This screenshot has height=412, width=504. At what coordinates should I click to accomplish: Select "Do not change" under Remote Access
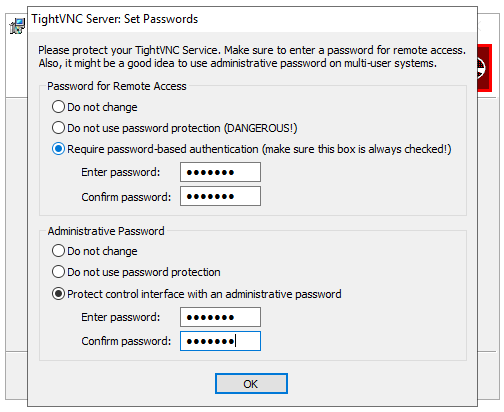tap(95, 107)
